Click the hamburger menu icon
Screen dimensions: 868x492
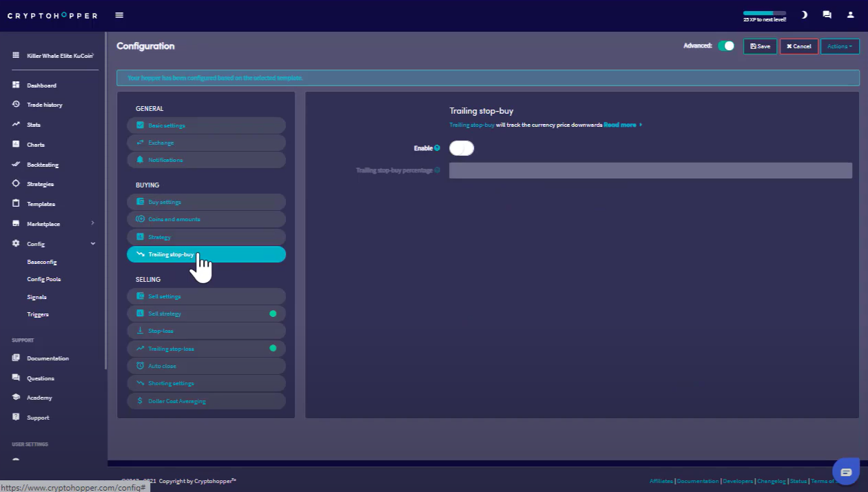coord(119,15)
